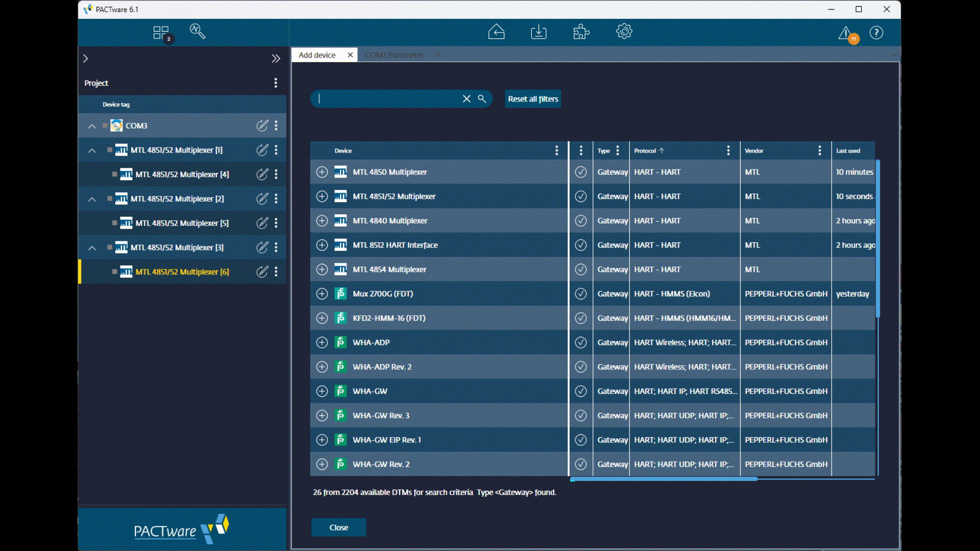Screen dimensions: 980x551
Task: Open the help question mark icon
Action: (876, 33)
